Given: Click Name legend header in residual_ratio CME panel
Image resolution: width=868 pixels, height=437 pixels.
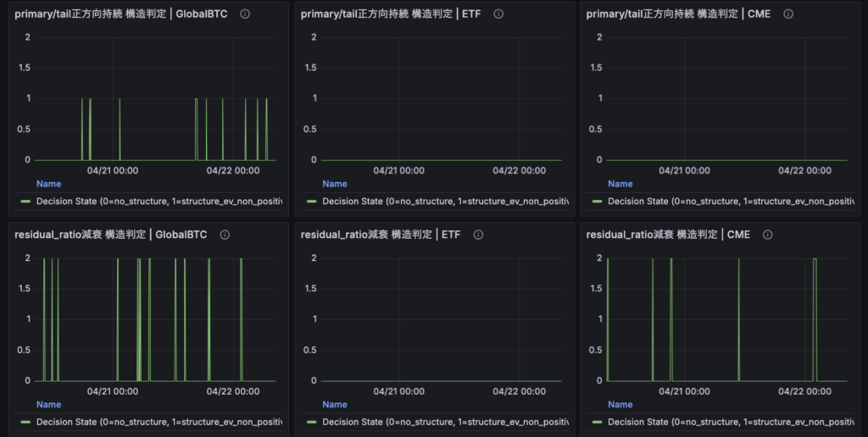Looking at the screenshot, I should tap(620, 405).
